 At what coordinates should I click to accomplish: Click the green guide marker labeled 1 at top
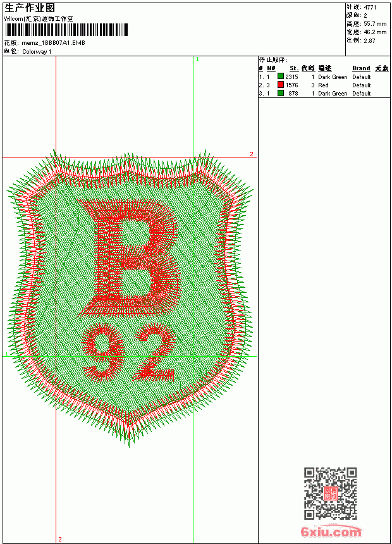point(197,59)
